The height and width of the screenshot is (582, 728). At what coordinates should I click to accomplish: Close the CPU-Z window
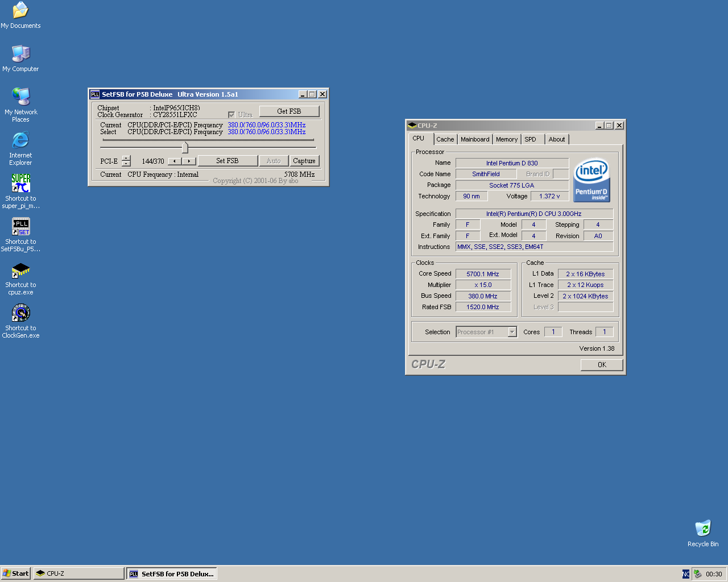619,126
